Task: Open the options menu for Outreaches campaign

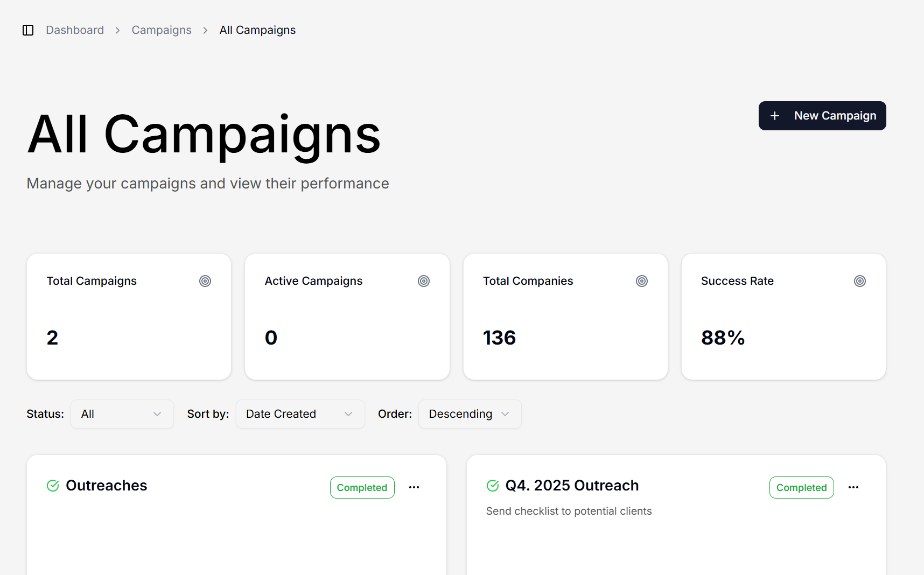Action: point(414,487)
